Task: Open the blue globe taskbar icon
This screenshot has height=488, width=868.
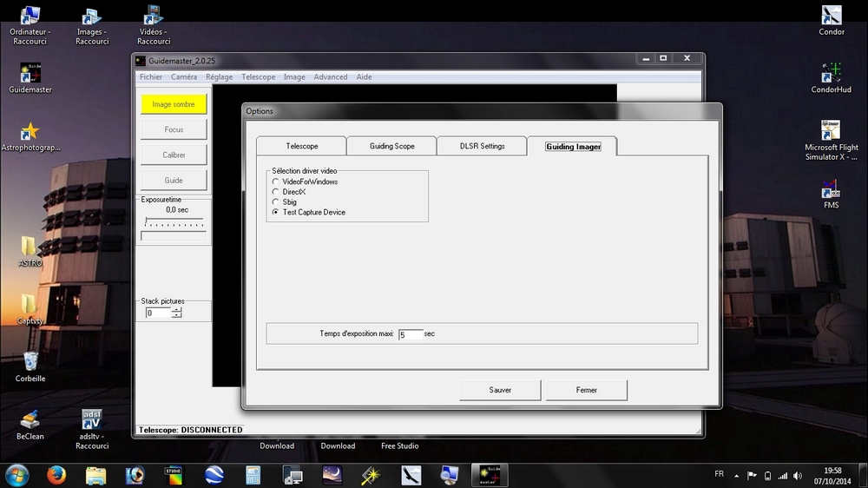Action: click(x=214, y=475)
